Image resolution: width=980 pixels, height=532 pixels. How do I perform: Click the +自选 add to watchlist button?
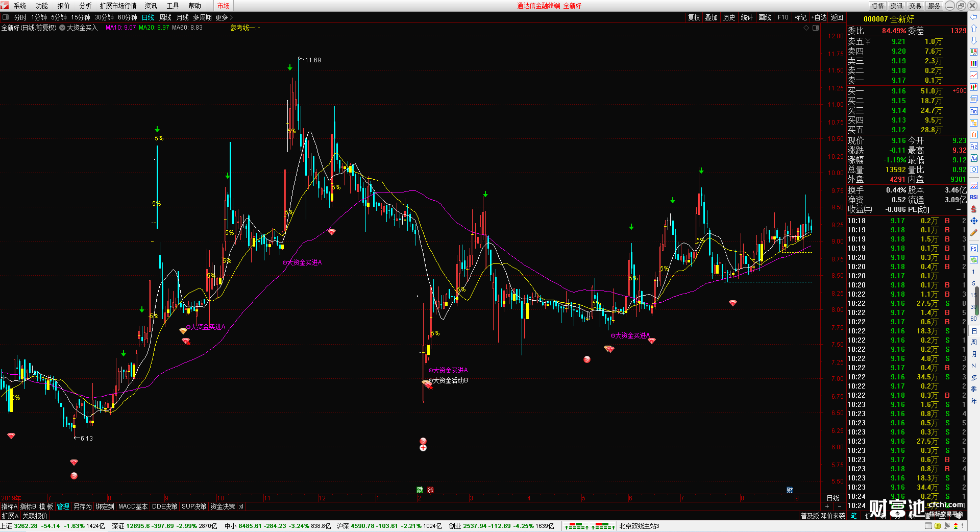tap(819, 17)
